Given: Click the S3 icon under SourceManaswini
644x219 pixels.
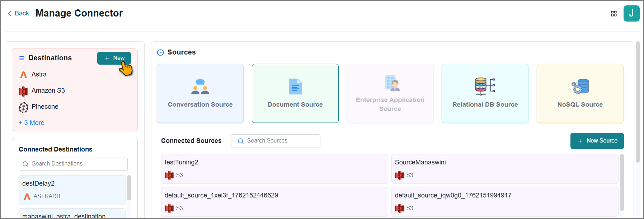Looking at the screenshot, I should coord(400,175).
